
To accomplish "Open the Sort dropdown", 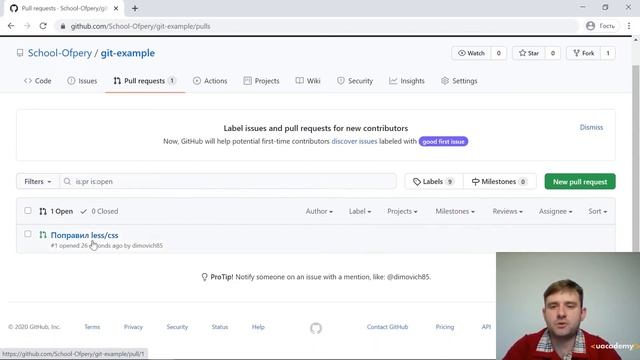I will [x=598, y=211].
